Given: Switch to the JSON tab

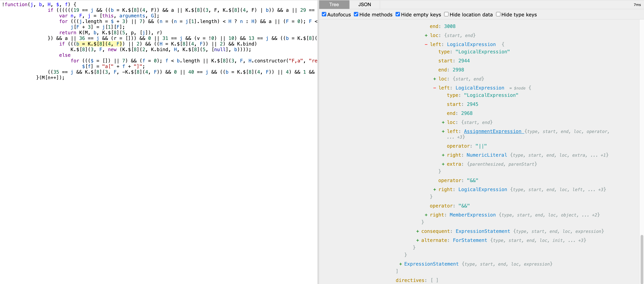Looking at the screenshot, I should click(x=364, y=4).
